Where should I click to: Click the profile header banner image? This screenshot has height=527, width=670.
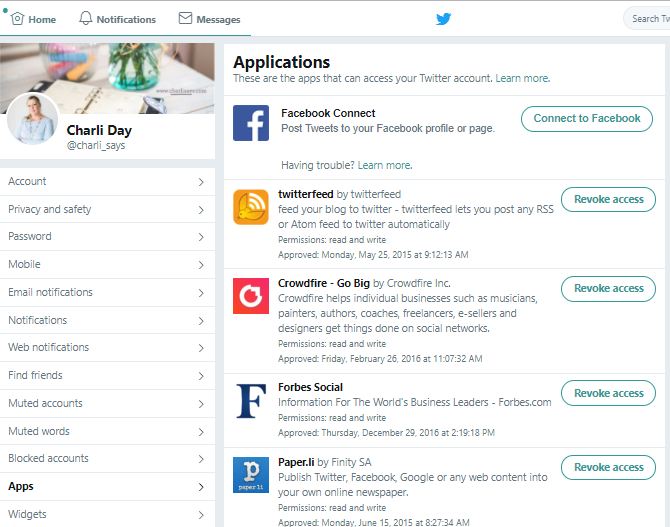point(107,78)
